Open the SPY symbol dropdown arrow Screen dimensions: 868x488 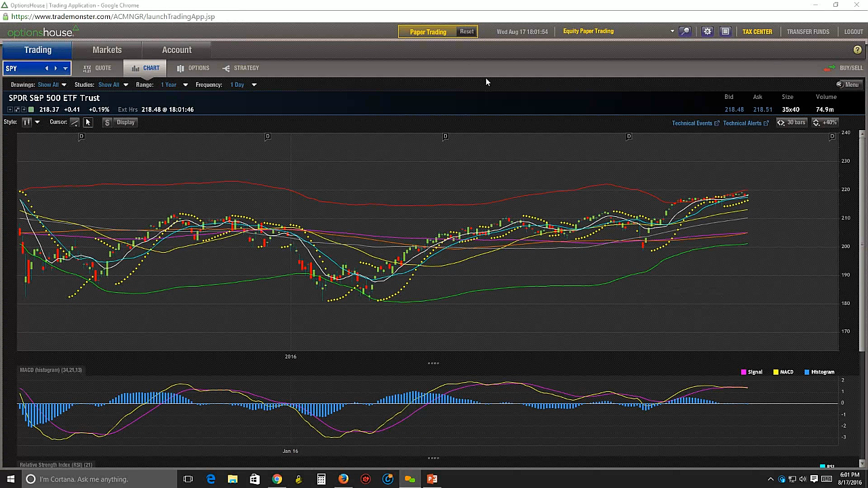[65, 68]
